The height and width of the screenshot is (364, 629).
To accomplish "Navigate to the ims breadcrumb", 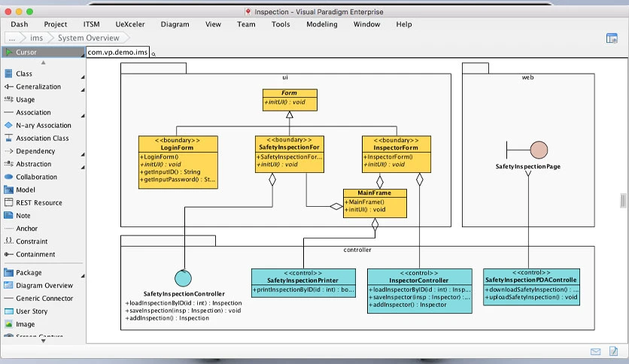I will tap(37, 38).
